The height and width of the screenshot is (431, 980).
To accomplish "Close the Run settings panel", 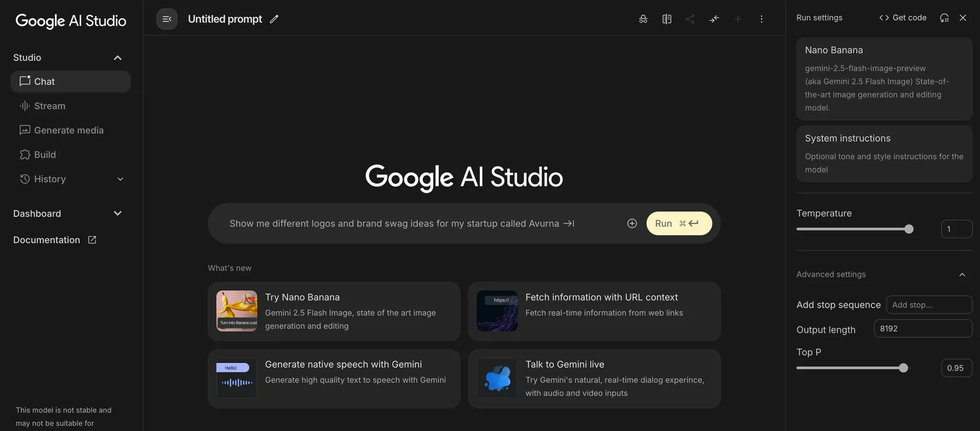I will (x=963, y=18).
